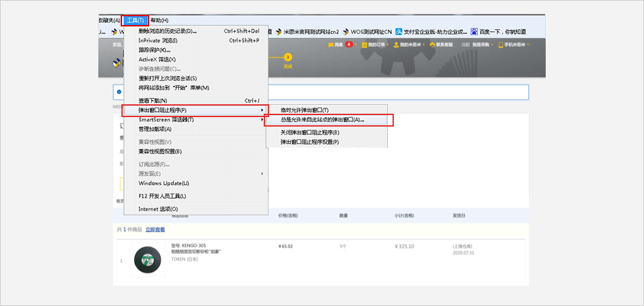Click the 联系客服 customer service icon
Screen dimensions: 644x306
click(431, 45)
